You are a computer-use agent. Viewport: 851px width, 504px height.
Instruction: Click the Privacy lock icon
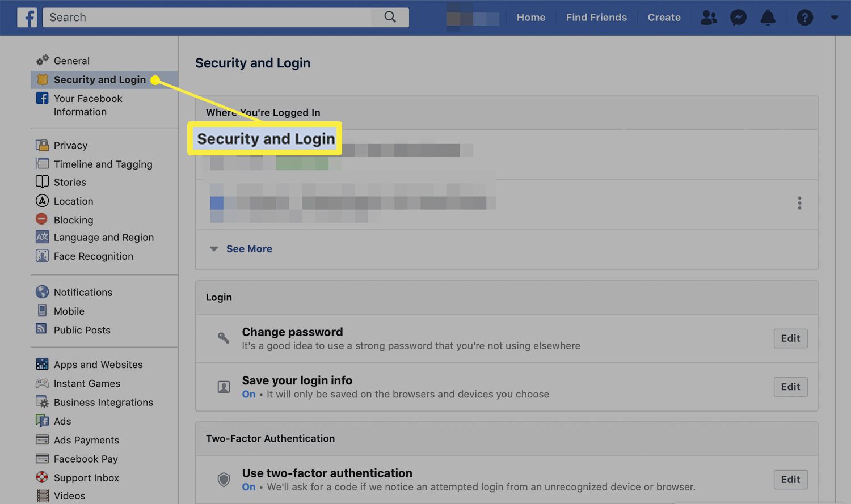(x=43, y=145)
